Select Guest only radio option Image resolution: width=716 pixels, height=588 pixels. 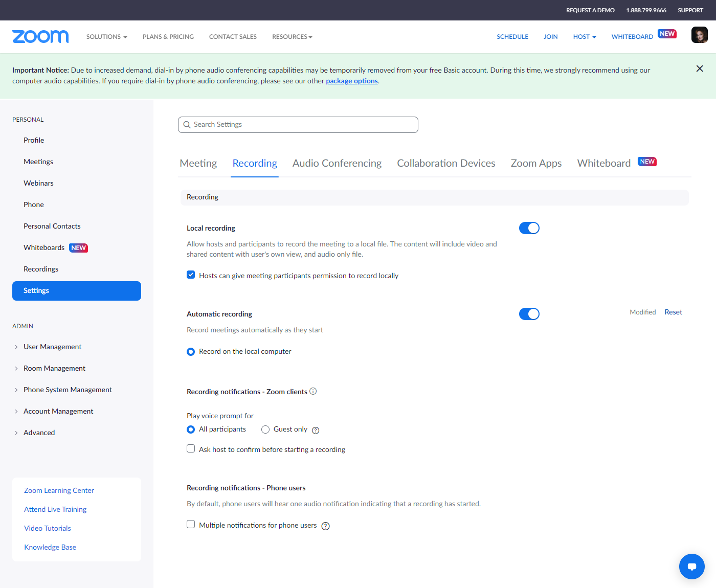click(x=265, y=429)
